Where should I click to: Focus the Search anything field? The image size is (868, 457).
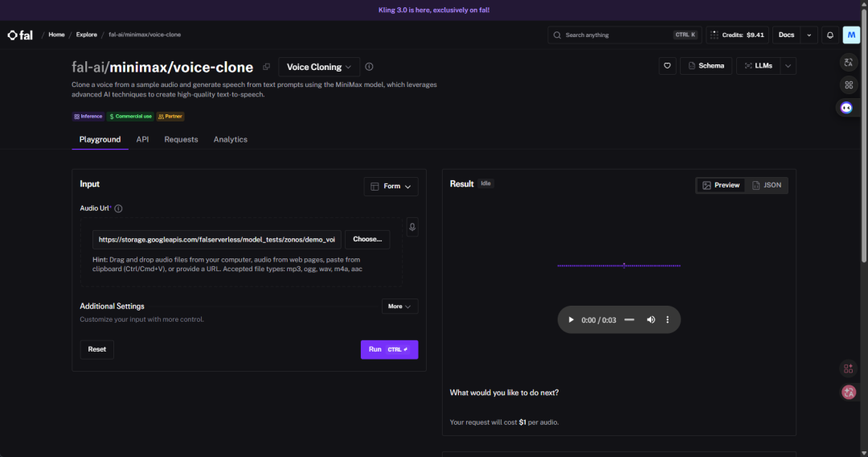click(x=624, y=35)
